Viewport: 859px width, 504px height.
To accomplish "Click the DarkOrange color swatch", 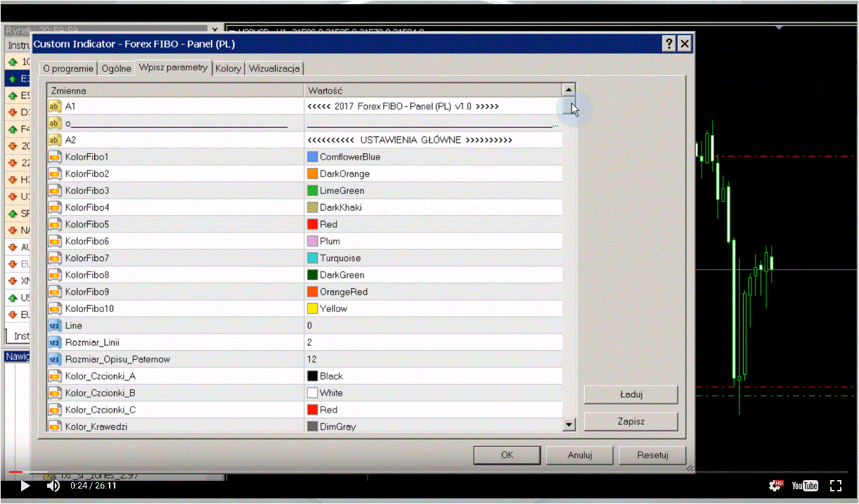I will pyautogui.click(x=313, y=174).
